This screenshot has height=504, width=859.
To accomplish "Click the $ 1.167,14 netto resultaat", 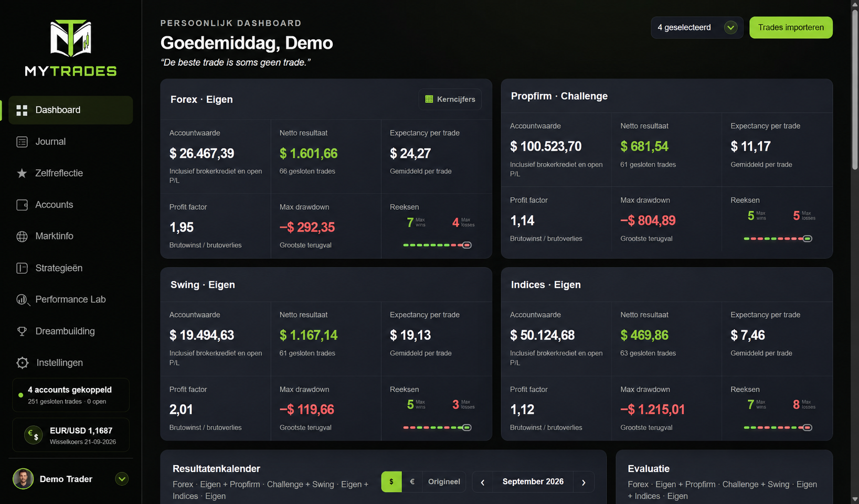I will (x=309, y=335).
